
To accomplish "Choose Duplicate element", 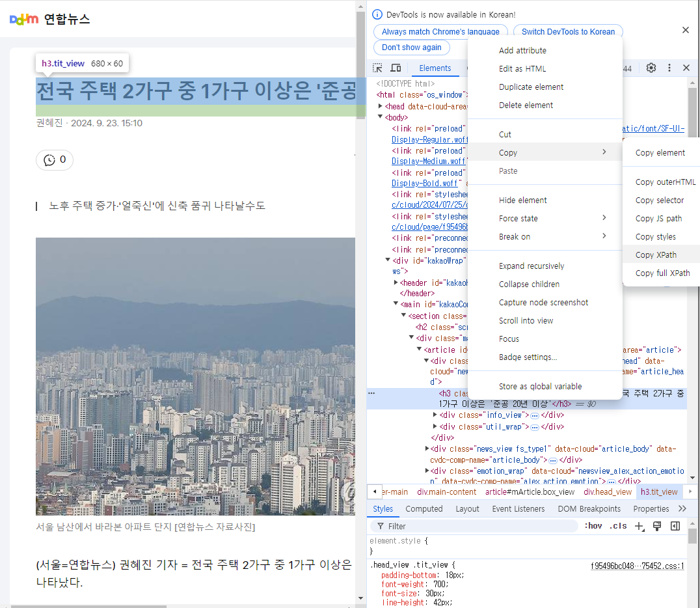I will click(x=545, y=87).
